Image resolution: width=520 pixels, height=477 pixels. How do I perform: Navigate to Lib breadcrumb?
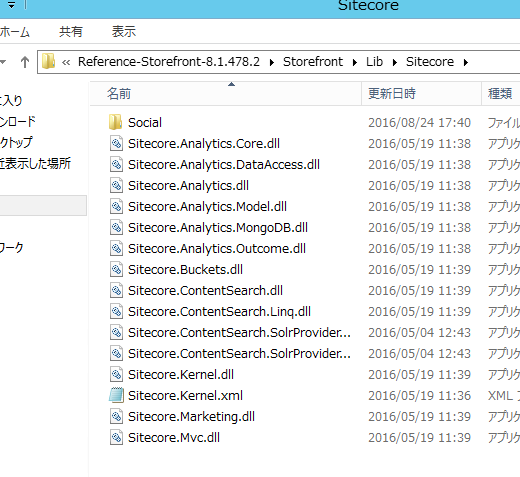click(374, 62)
